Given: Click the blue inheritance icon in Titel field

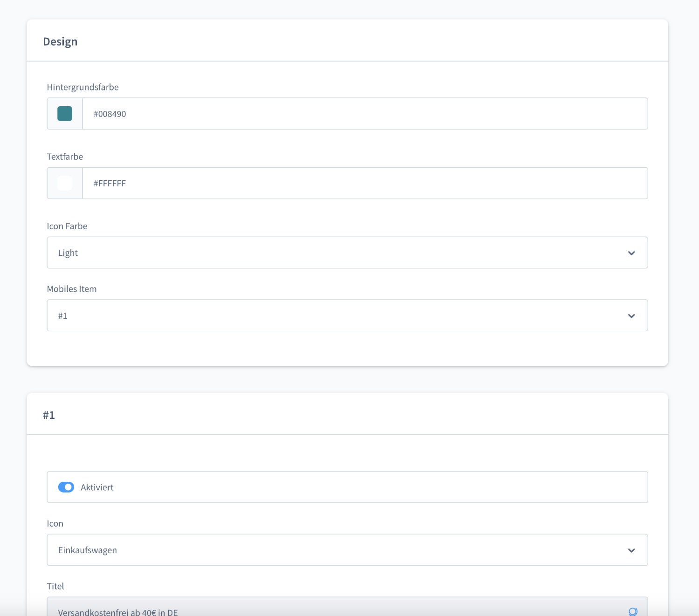Looking at the screenshot, I should pyautogui.click(x=633, y=612).
